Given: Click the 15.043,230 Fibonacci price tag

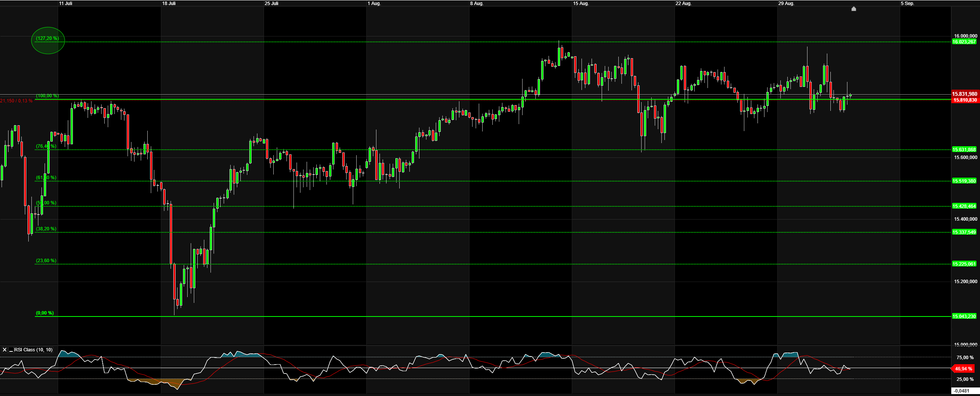Looking at the screenshot, I should (964, 316).
